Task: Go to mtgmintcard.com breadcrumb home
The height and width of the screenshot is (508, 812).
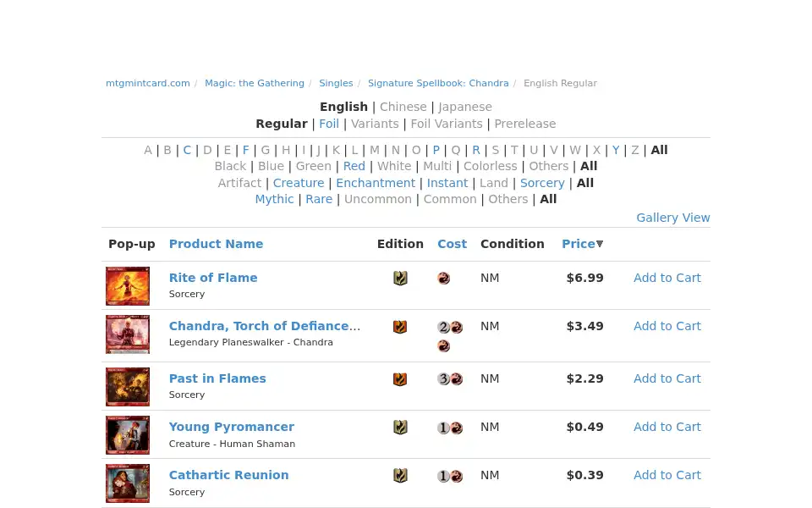Action: [x=147, y=83]
